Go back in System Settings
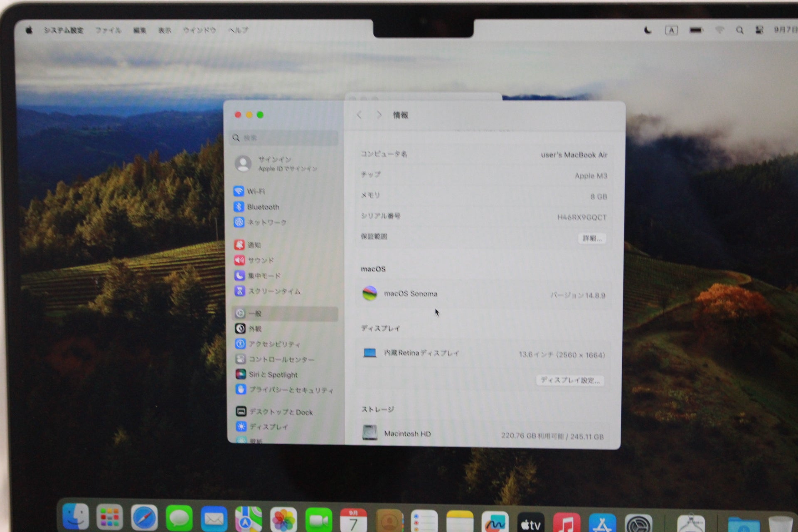Image resolution: width=798 pixels, height=532 pixels. point(360,115)
